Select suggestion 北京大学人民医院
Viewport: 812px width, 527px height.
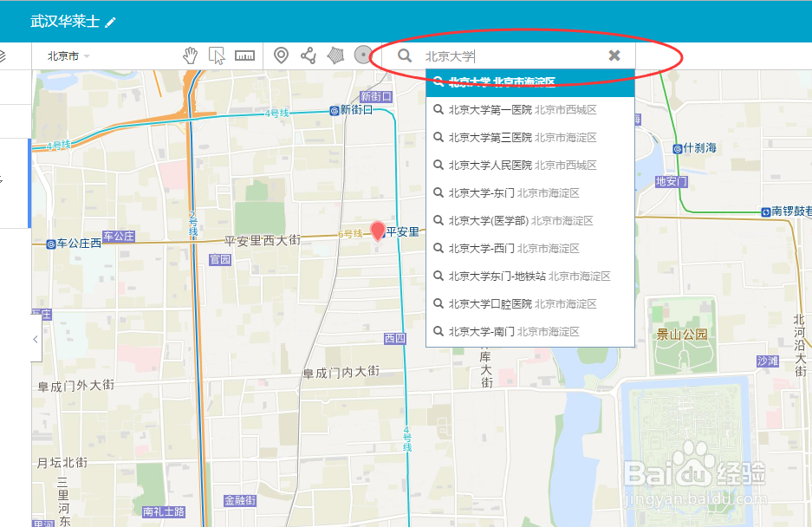tap(530, 166)
